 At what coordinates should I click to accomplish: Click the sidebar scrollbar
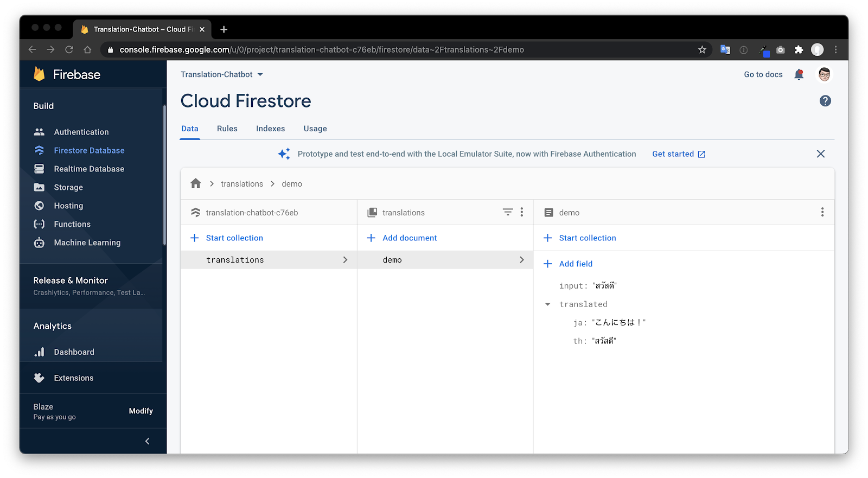(164, 175)
